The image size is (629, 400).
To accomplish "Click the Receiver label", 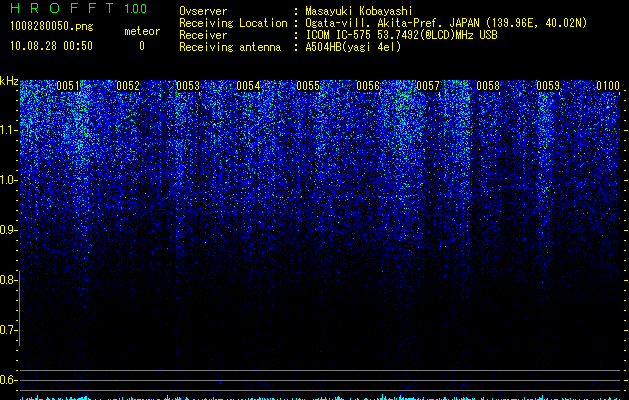I will [203, 35].
